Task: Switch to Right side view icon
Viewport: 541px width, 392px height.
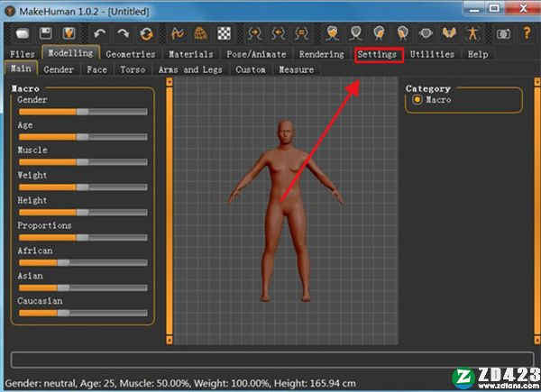Action: (x=380, y=33)
